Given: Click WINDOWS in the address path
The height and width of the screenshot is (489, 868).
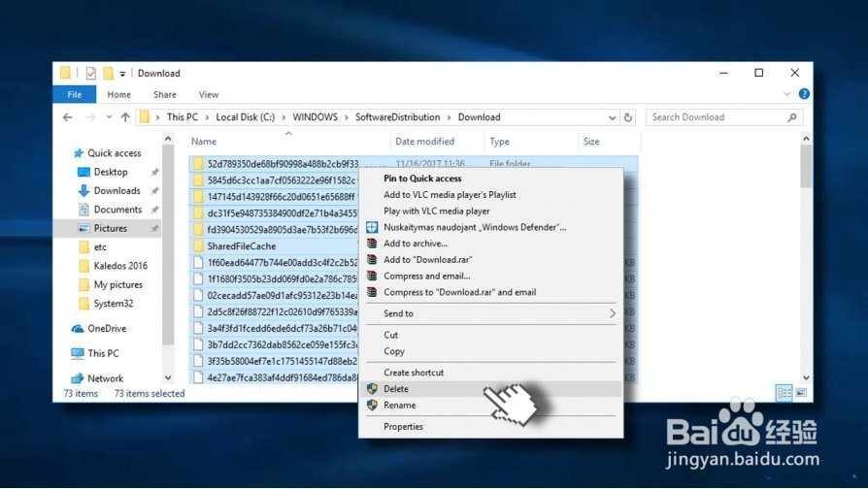Looking at the screenshot, I should (x=315, y=117).
